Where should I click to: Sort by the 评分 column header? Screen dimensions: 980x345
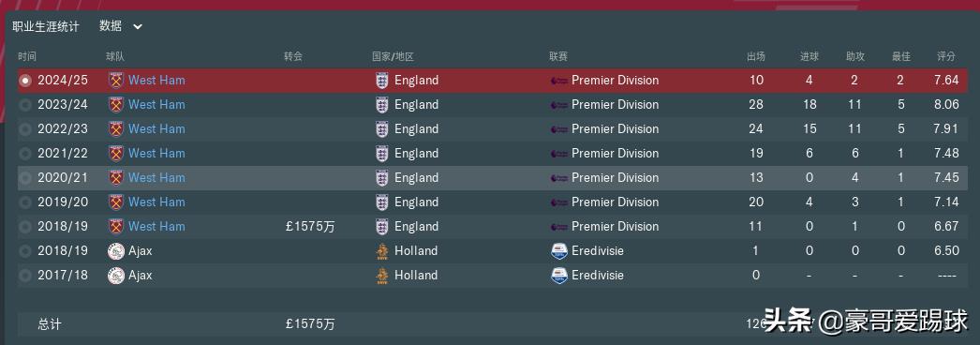point(946,56)
